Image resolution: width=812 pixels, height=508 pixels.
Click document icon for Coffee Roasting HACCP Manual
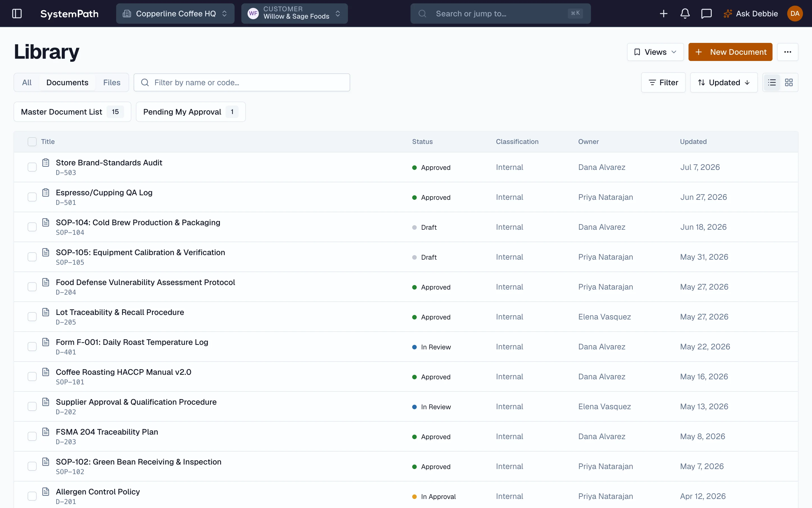[46, 372]
